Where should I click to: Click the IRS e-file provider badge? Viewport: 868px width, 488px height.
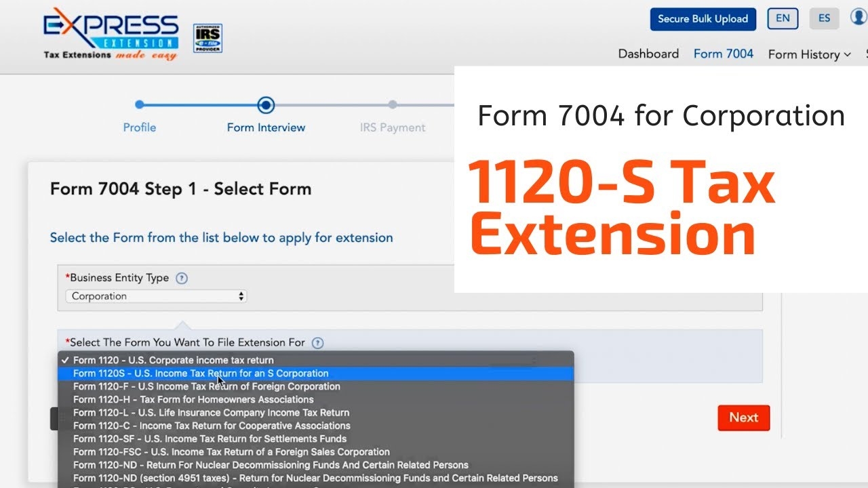tap(208, 38)
